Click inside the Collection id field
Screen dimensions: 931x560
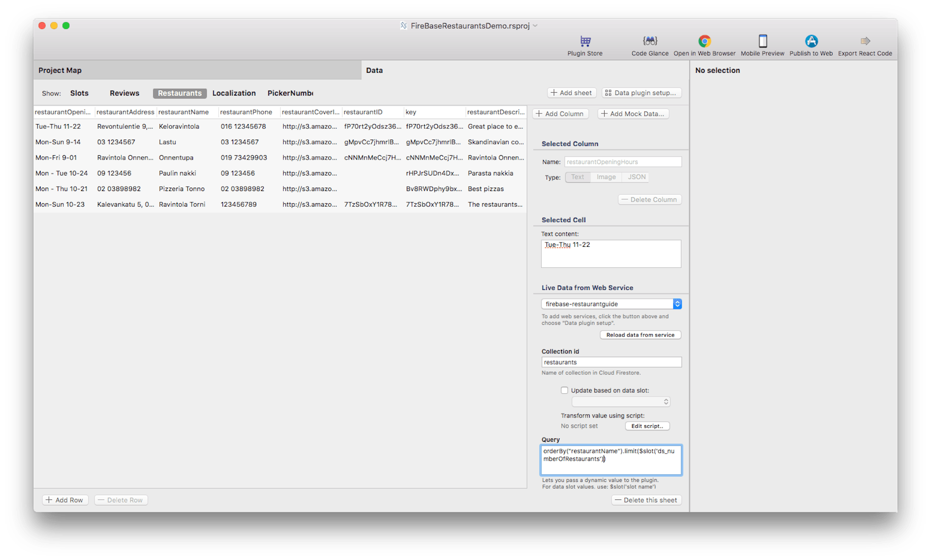[x=611, y=362]
